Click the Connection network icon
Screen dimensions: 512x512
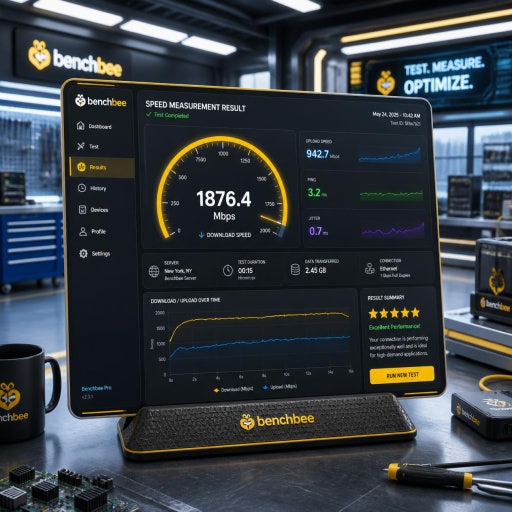point(370,268)
